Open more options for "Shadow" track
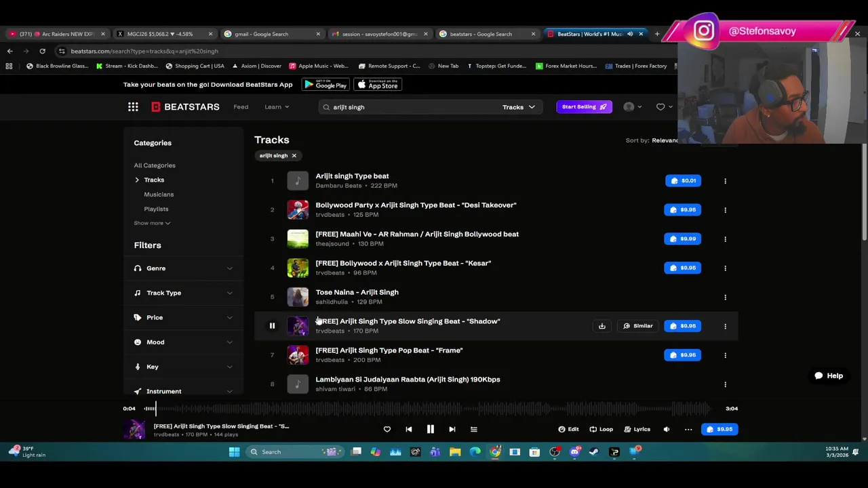The image size is (868, 488). coord(725,326)
